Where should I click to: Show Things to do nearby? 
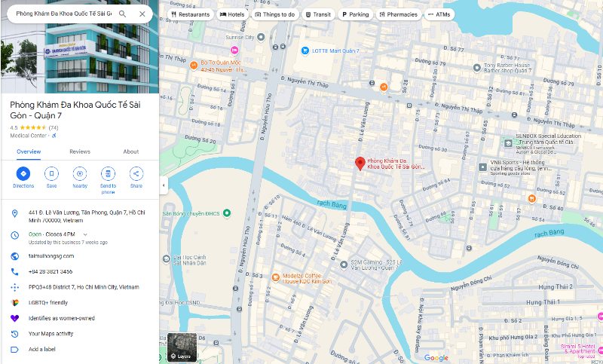coord(275,14)
